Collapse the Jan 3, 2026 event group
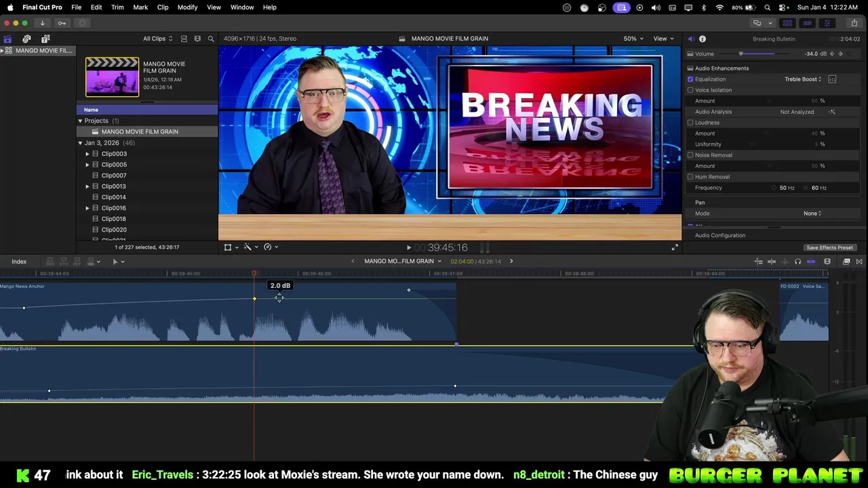Screen dimensions: 868x488 coord(80,143)
